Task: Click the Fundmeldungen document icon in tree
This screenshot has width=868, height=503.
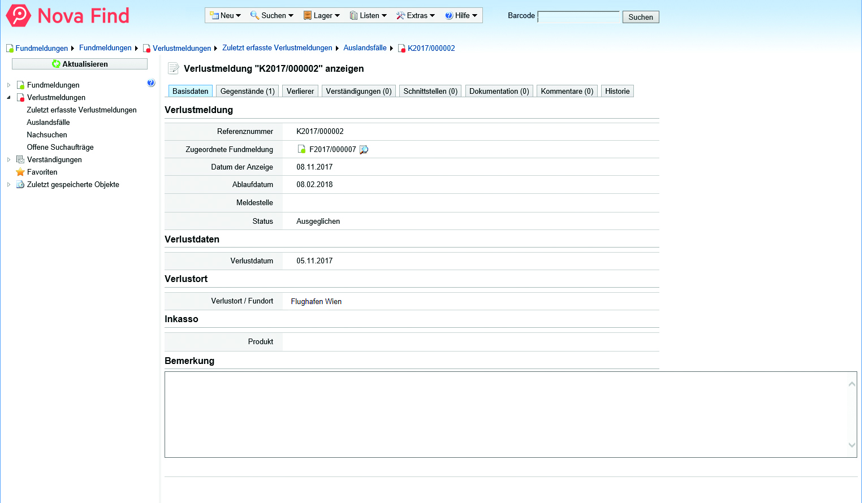Action: 20,85
